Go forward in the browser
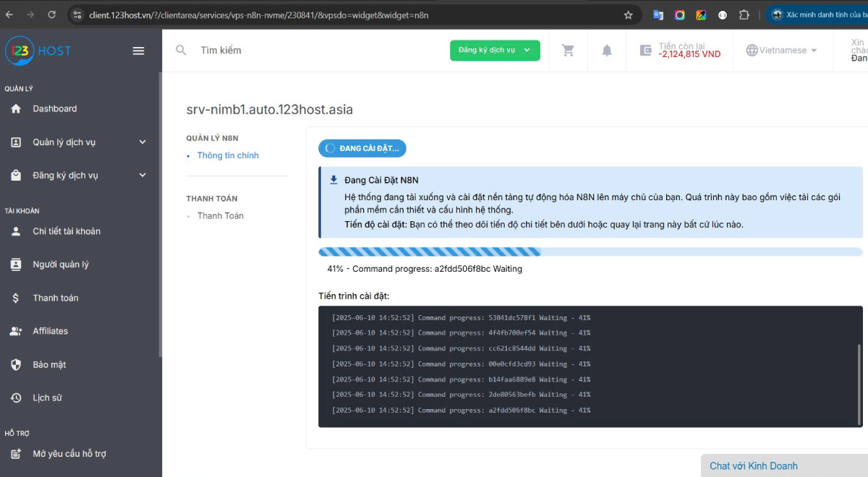Viewport: 868px width, 477px height. [30, 14]
